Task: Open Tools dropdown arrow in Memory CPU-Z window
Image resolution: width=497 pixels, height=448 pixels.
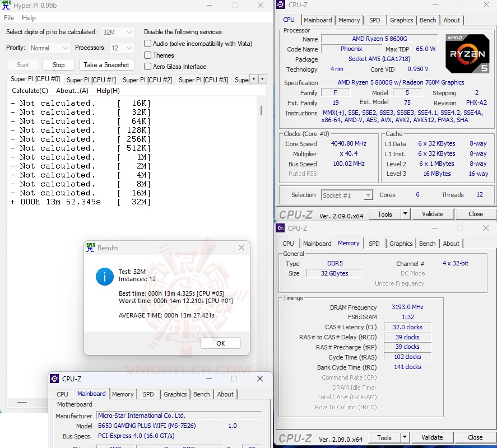Action: 405,437
